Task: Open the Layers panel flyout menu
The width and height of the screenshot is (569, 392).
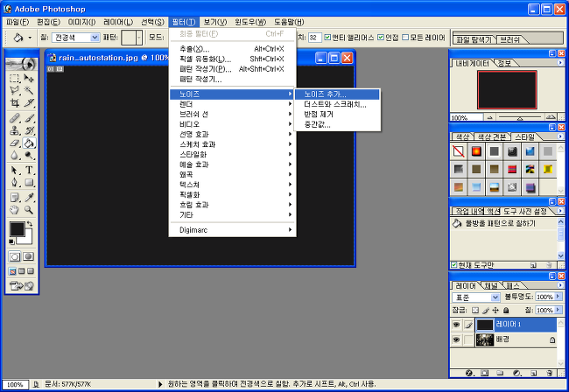Action: [x=560, y=286]
